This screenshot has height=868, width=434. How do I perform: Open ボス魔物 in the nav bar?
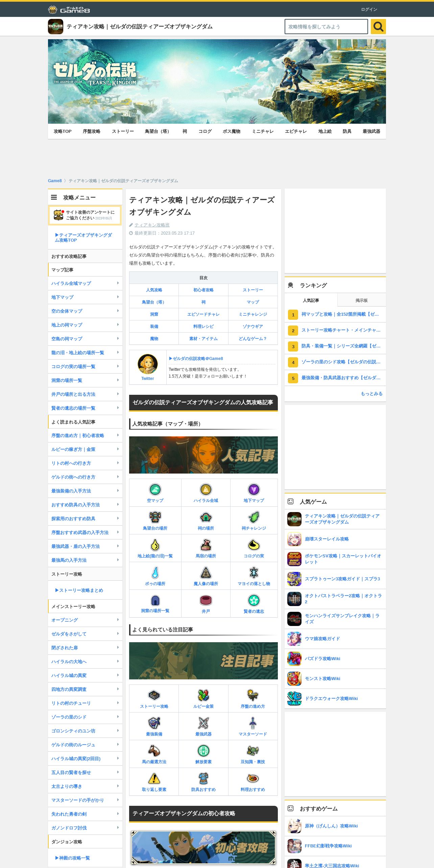(232, 131)
